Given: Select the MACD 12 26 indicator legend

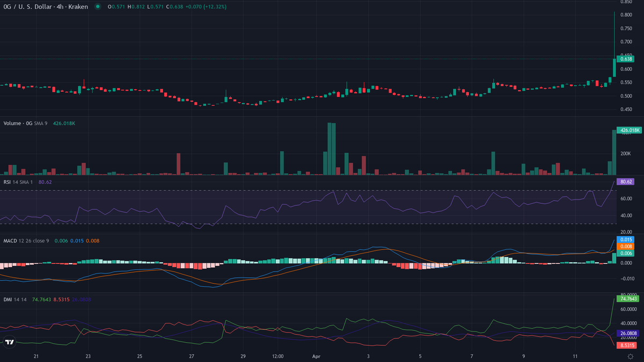Looking at the screenshot, I should tap(26, 241).
